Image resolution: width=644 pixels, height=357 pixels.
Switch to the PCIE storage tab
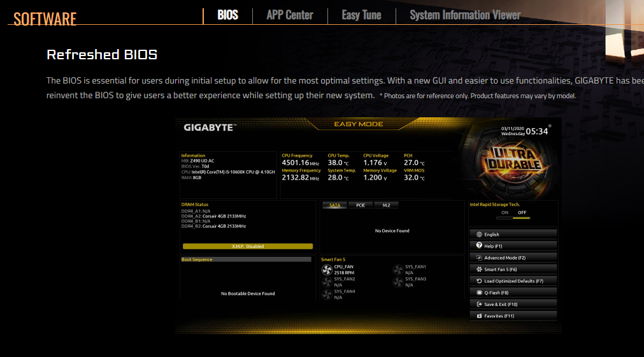pyautogui.click(x=361, y=205)
